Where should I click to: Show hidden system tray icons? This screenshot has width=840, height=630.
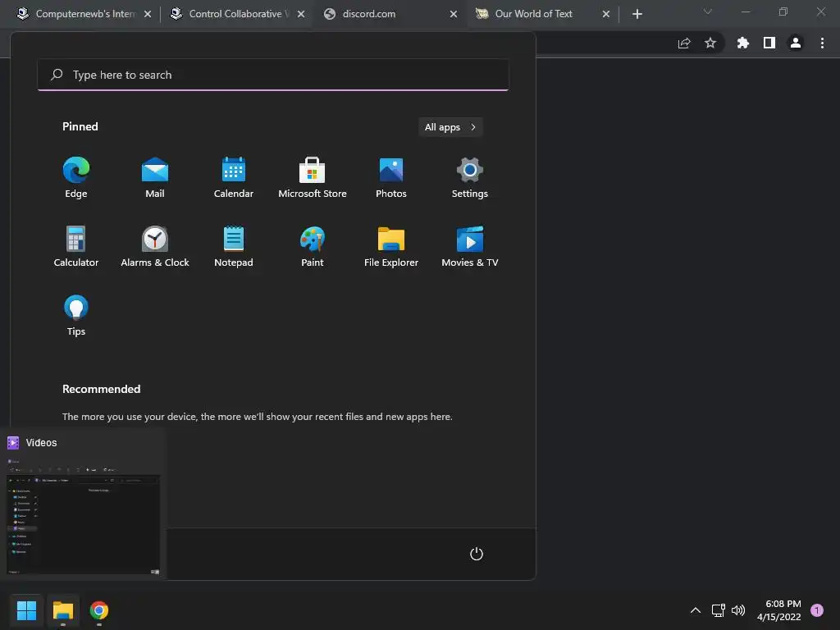click(x=696, y=610)
